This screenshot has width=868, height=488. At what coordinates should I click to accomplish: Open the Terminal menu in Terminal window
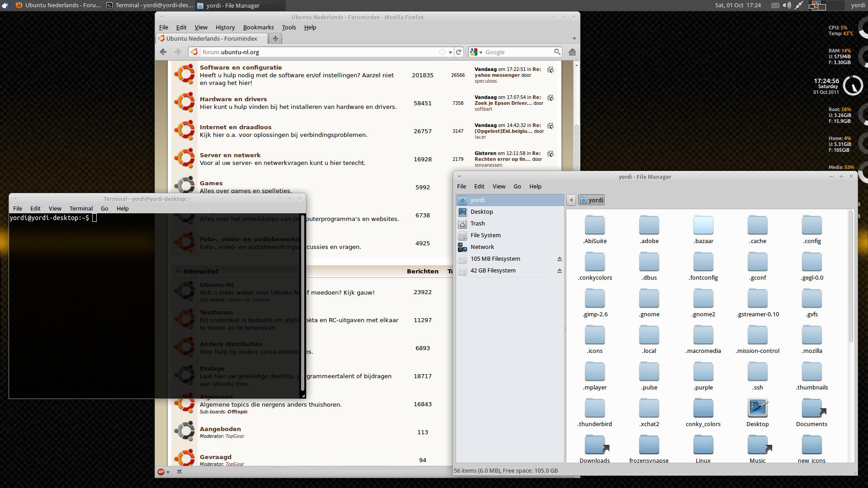81,208
